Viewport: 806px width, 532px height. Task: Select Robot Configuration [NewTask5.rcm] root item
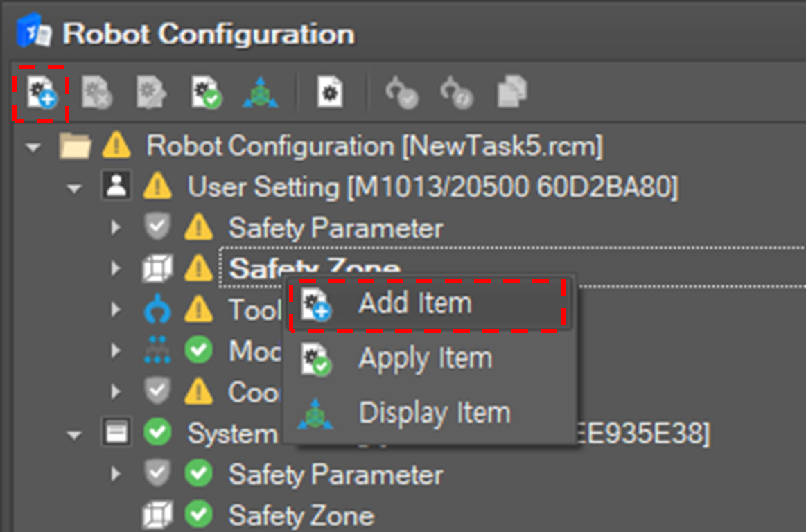[x=374, y=146]
